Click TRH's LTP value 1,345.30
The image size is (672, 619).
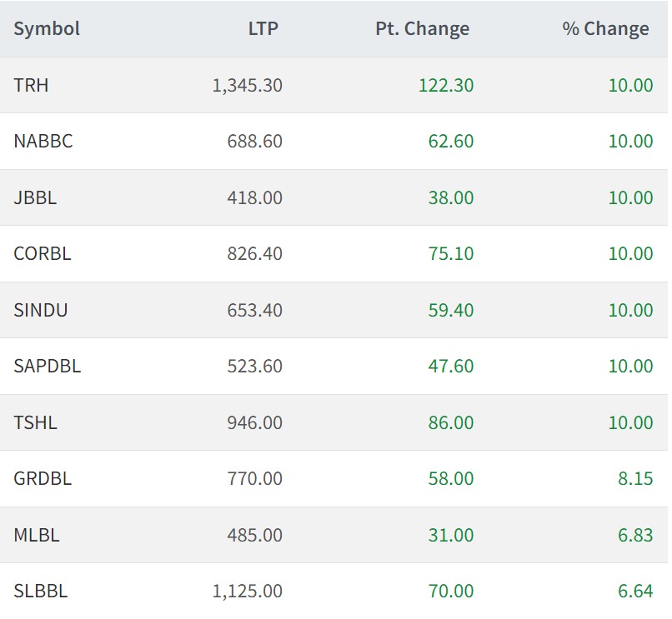pos(248,85)
